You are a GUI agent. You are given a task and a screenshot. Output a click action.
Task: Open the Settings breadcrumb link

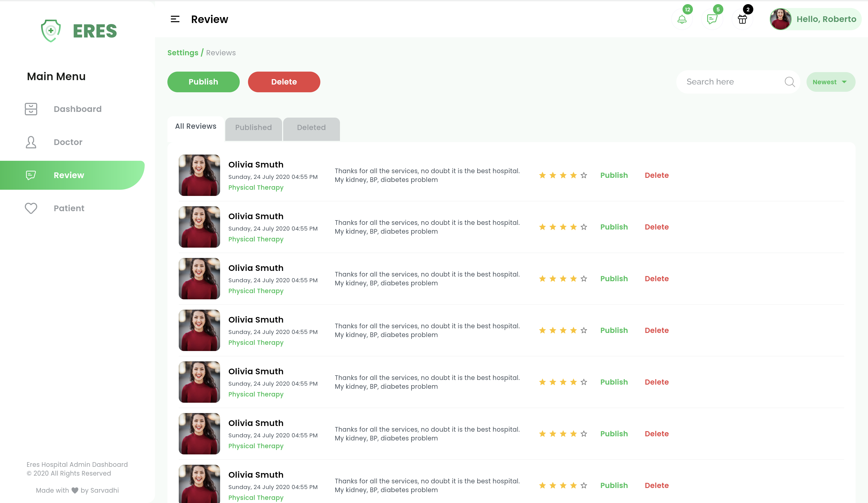[x=183, y=53]
